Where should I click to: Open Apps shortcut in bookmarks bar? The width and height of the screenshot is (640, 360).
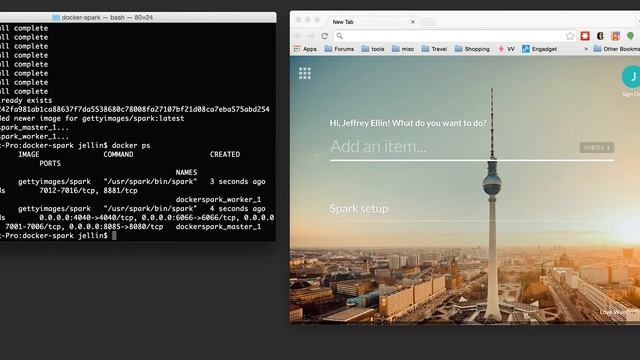305,49
